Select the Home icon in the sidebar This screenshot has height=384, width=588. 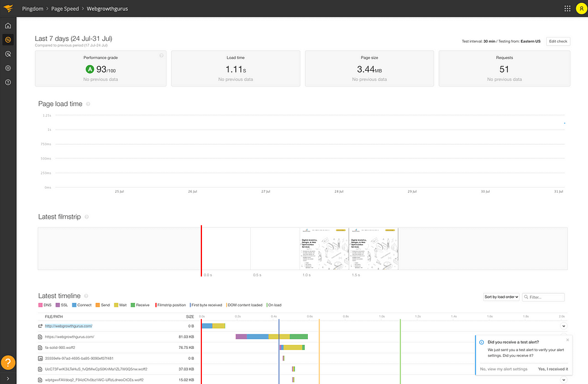click(8, 25)
